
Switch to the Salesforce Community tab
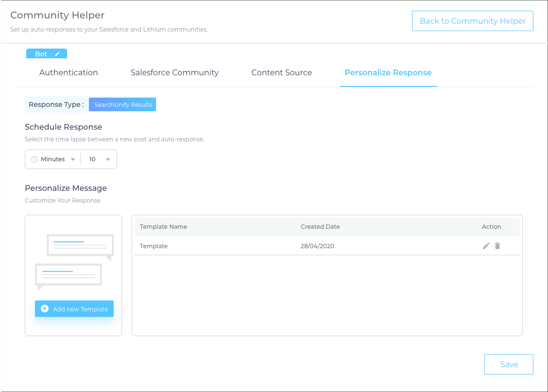click(x=174, y=72)
